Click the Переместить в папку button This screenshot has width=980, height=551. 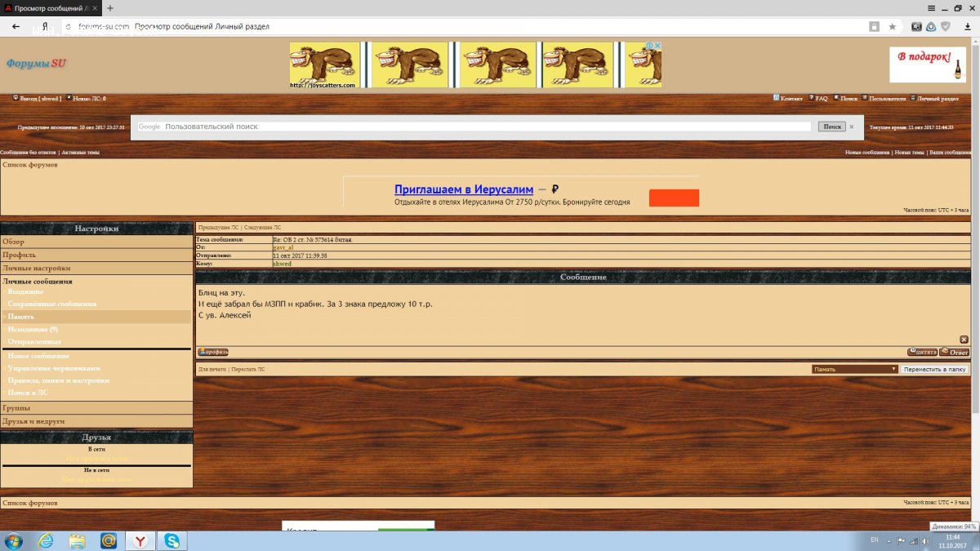pyautogui.click(x=935, y=369)
